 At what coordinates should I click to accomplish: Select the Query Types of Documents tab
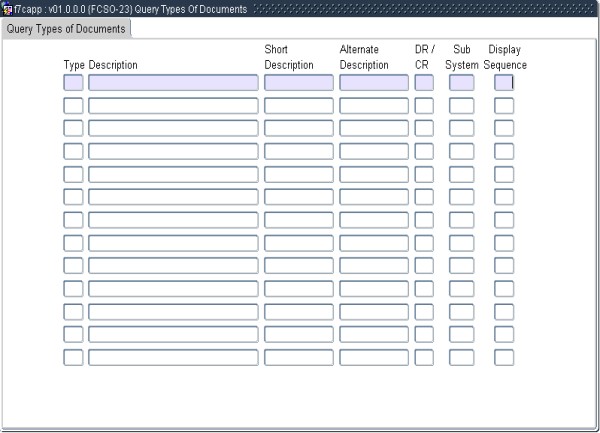[x=66, y=29]
